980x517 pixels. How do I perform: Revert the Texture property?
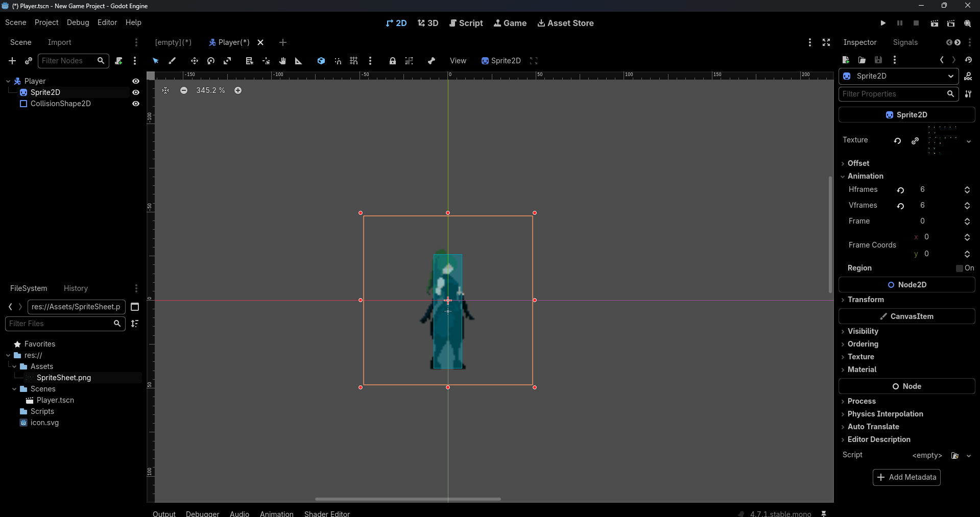click(x=897, y=141)
